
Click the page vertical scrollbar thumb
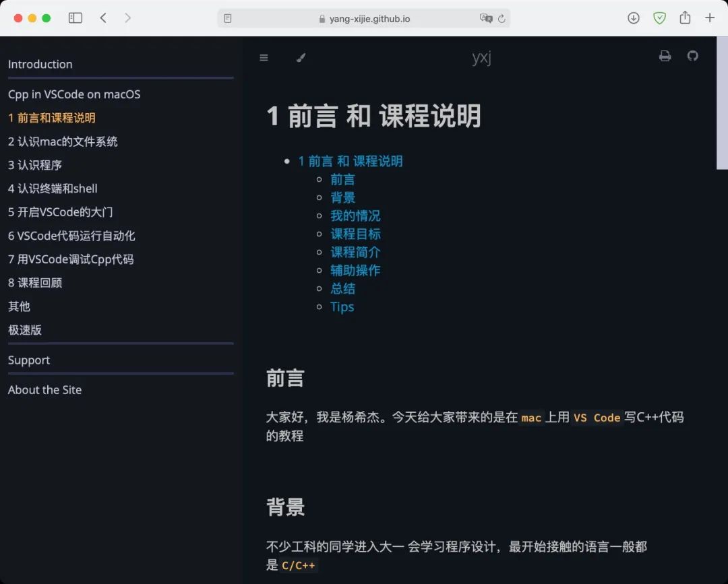click(x=722, y=103)
